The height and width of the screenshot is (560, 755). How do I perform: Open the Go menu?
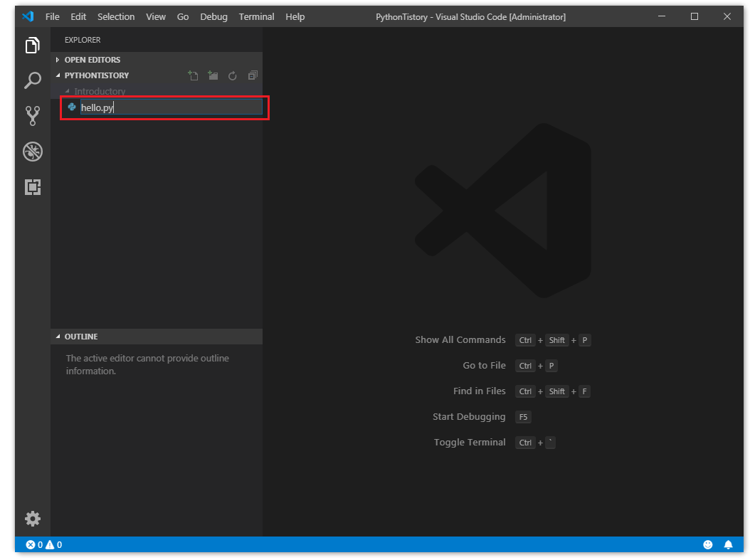coord(182,17)
